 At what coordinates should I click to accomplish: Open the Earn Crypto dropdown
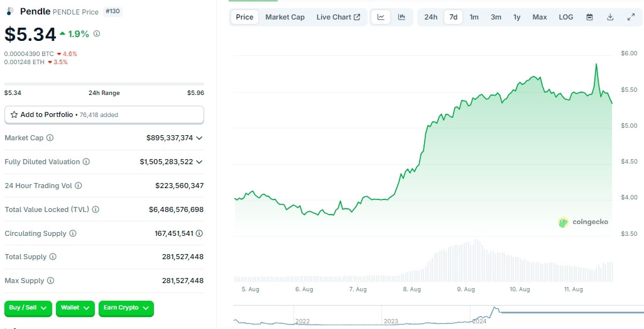pyautogui.click(x=126, y=308)
